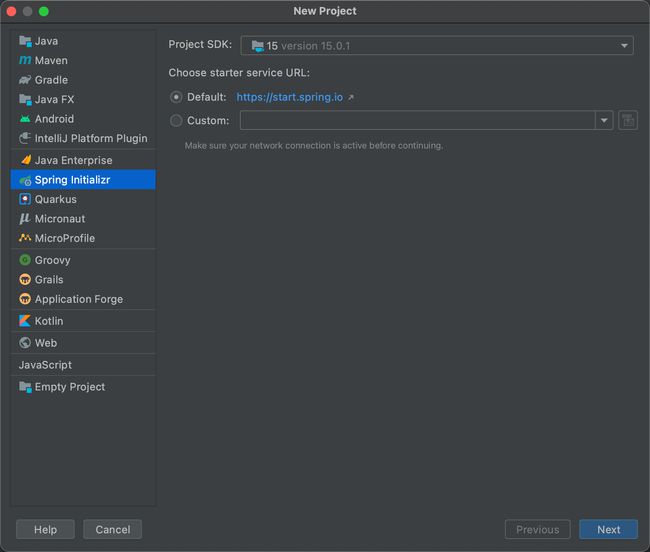650x552 pixels.
Task: Click the 'IntelliJ Platform Plugin' label
Action: pos(91,138)
